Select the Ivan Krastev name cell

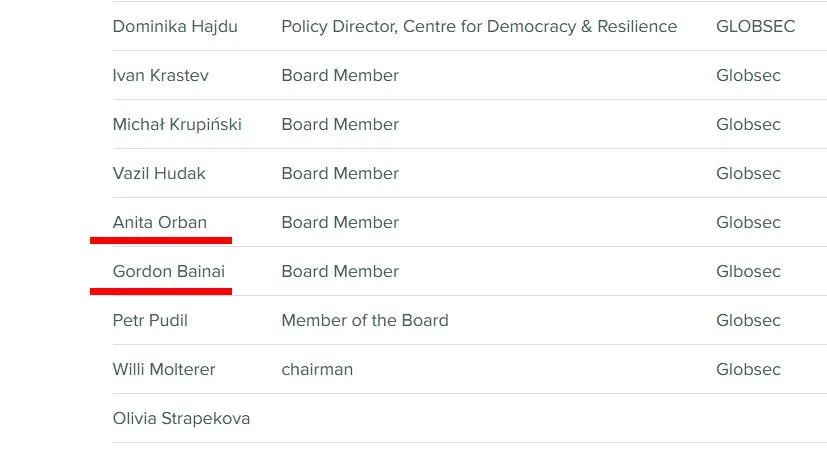tap(160, 76)
